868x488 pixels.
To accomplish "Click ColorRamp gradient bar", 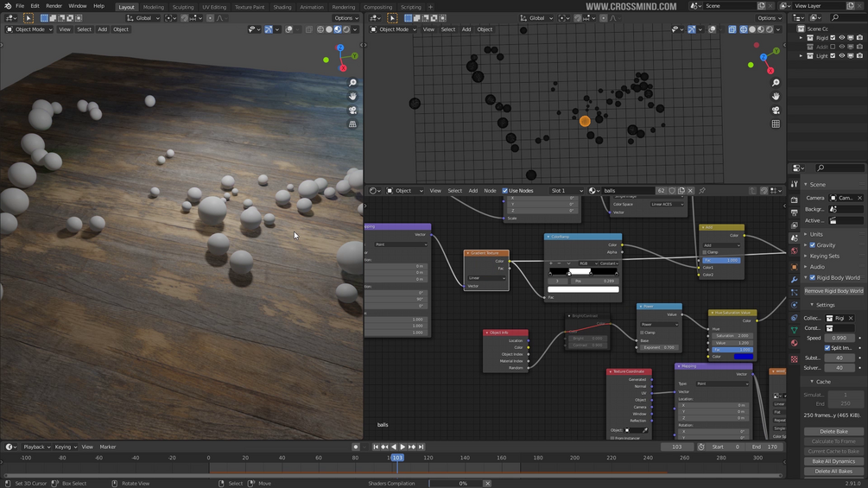I will point(583,272).
